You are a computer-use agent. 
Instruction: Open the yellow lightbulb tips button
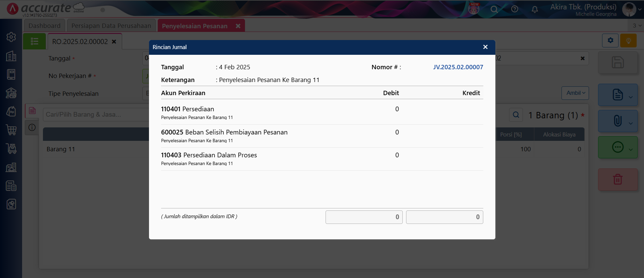click(628, 41)
